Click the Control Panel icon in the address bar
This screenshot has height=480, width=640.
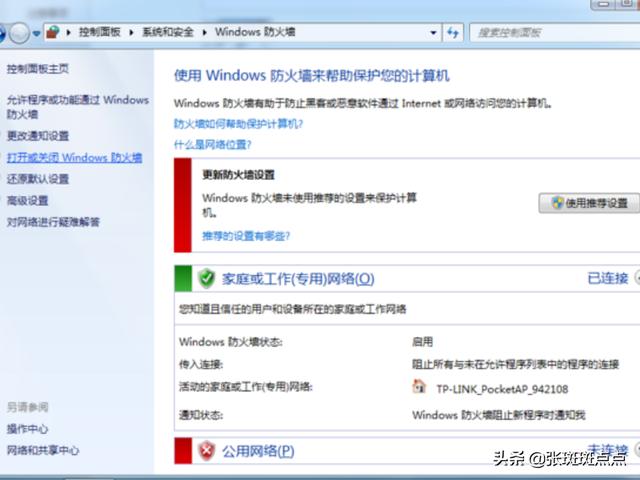coord(53,32)
